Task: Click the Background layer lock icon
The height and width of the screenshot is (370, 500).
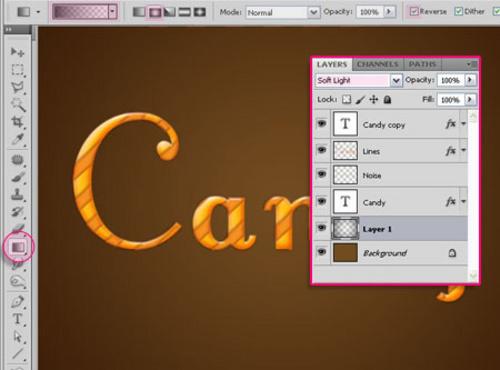Action: pos(452,253)
